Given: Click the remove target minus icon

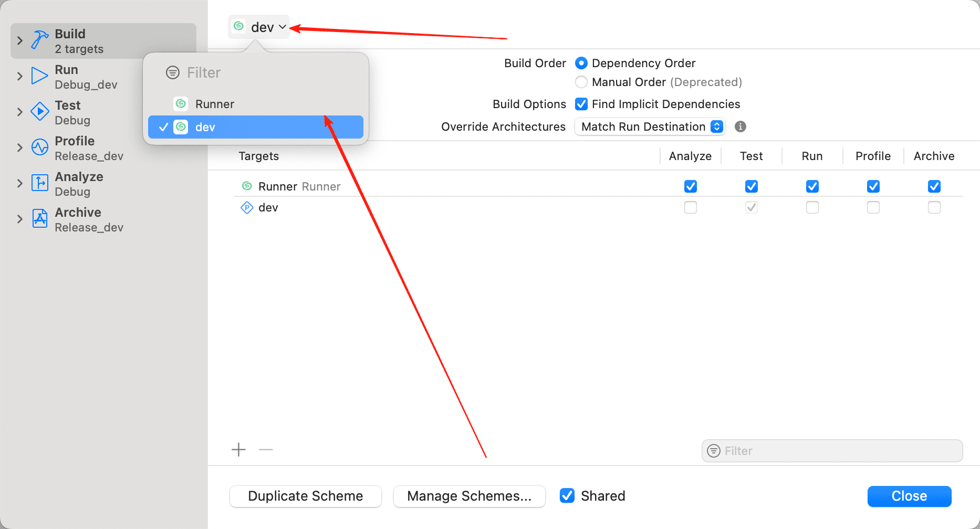Looking at the screenshot, I should [266, 450].
